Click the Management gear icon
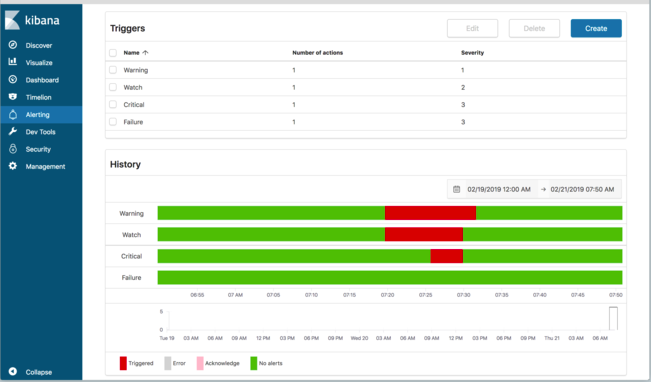 coord(13,166)
